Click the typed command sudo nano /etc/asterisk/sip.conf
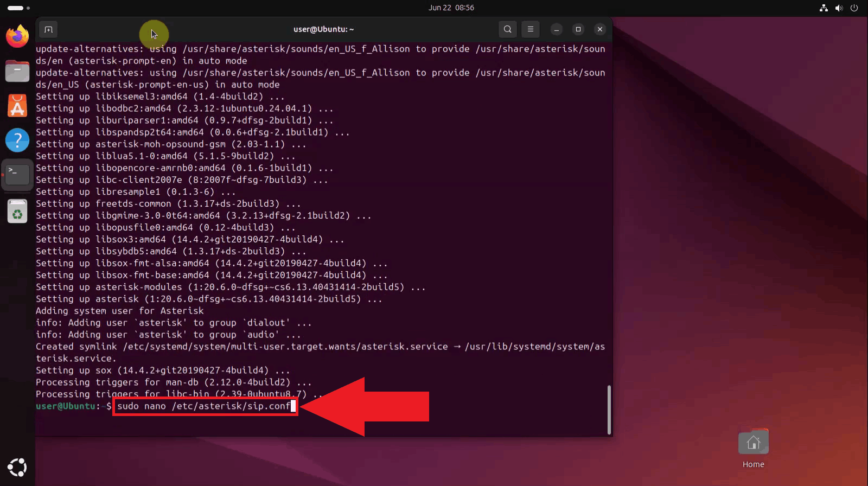 pyautogui.click(x=204, y=406)
